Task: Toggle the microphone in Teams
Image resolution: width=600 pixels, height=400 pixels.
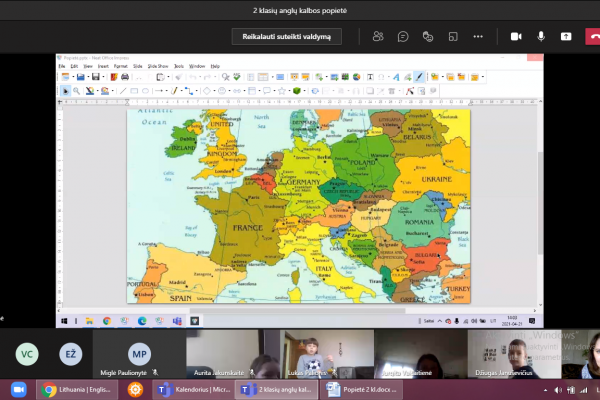Action: coord(541,37)
